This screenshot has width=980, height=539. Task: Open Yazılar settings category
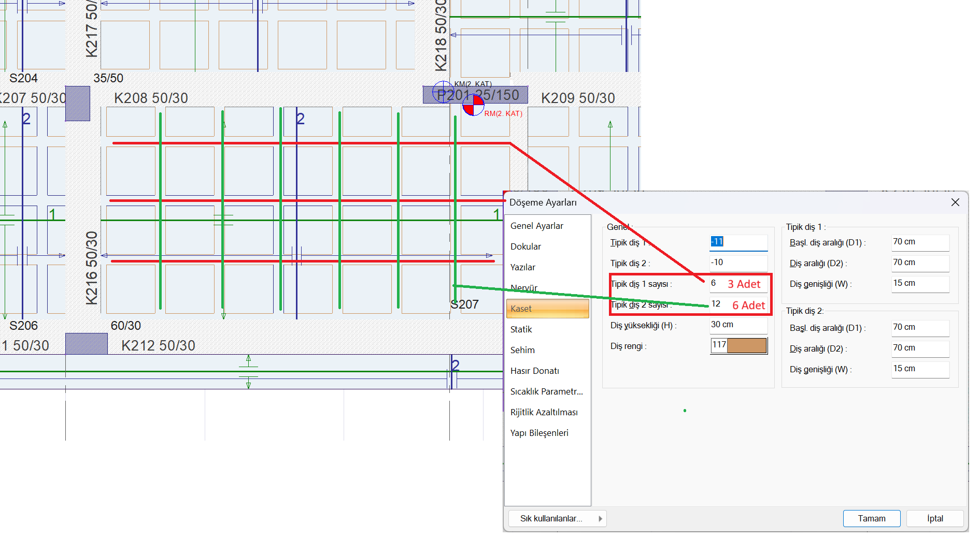(522, 267)
